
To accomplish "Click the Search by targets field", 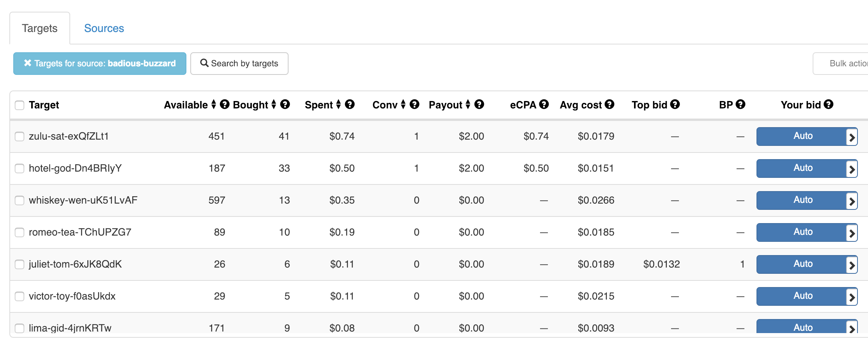I will tap(239, 64).
